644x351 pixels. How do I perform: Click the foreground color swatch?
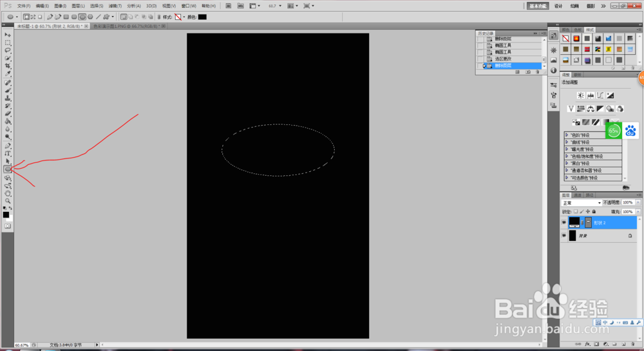[6, 214]
